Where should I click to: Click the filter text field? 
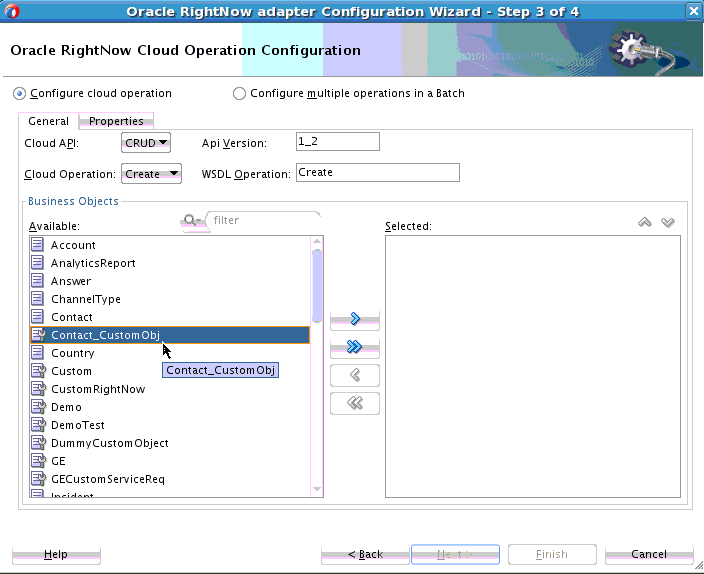click(264, 221)
